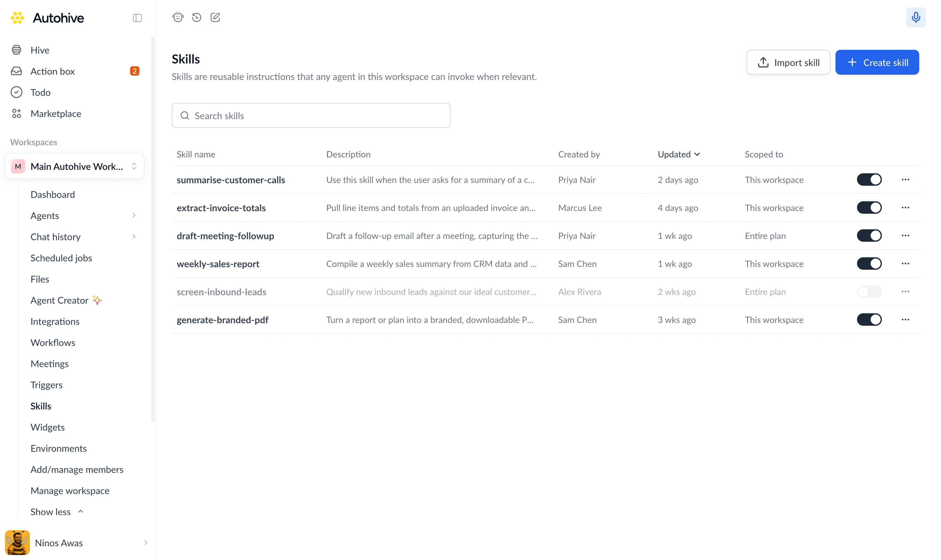This screenshot has height=560, width=941.
Task: Select Skills in the sidebar
Action: pyautogui.click(x=41, y=406)
